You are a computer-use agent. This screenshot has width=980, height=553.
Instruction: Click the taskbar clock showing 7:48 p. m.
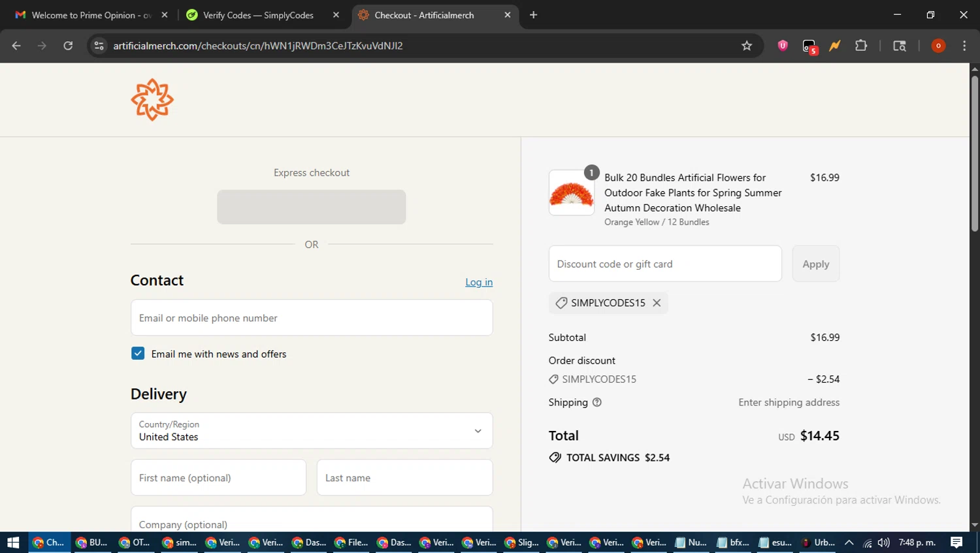point(917,543)
